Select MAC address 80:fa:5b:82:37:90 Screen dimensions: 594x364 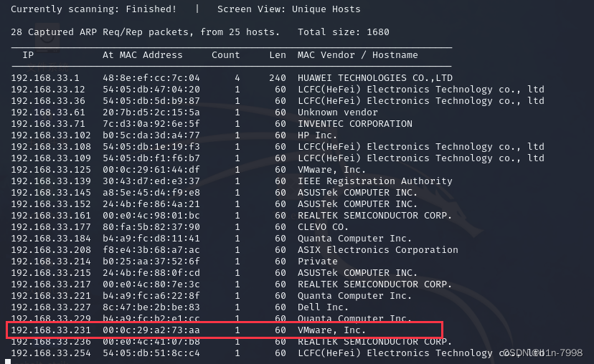[x=151, y=226]
